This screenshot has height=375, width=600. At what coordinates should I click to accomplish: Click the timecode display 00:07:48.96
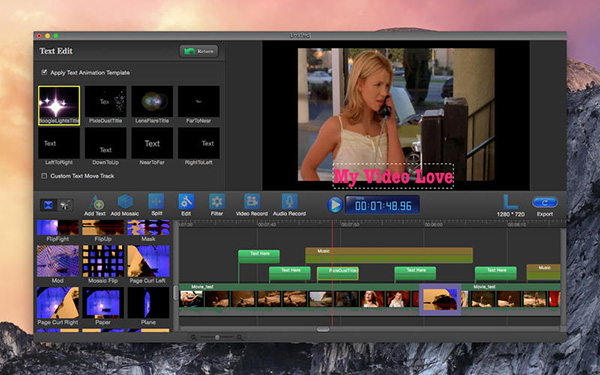click(x=383, y=205)
